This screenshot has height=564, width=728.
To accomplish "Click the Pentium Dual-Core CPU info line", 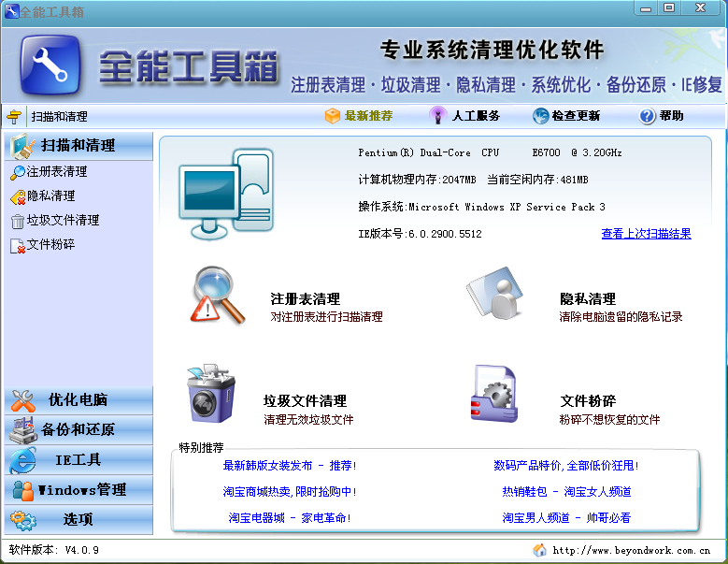I will pyautogui.click(x=490, y=152).
